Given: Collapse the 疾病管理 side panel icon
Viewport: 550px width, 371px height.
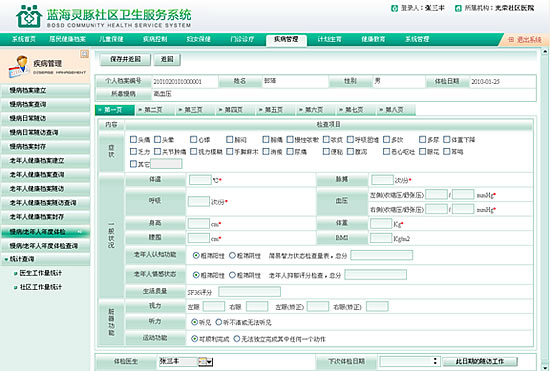Looking at the screenshot, I should click(x=84, y=54).
